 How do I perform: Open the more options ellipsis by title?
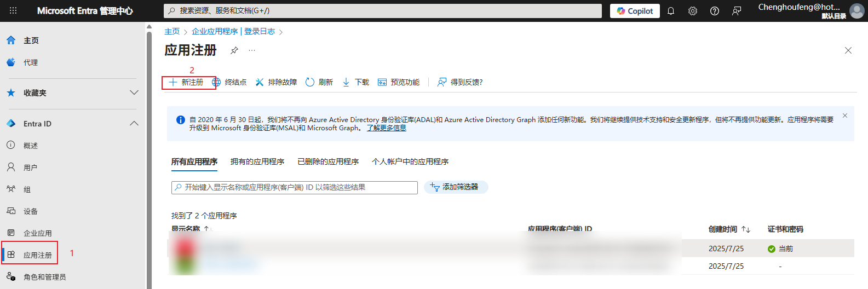click(x=252, y=50)
